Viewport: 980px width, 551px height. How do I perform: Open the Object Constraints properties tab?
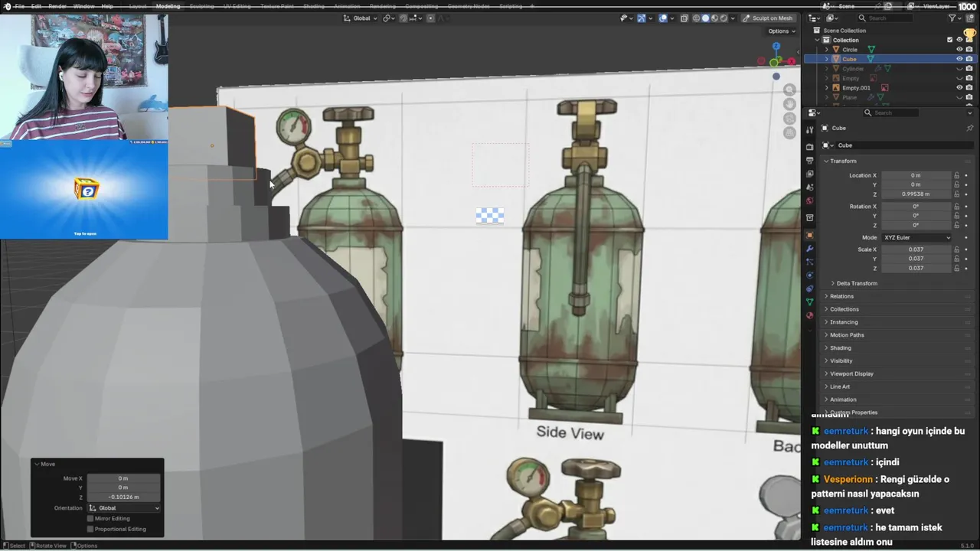(809, 289)
